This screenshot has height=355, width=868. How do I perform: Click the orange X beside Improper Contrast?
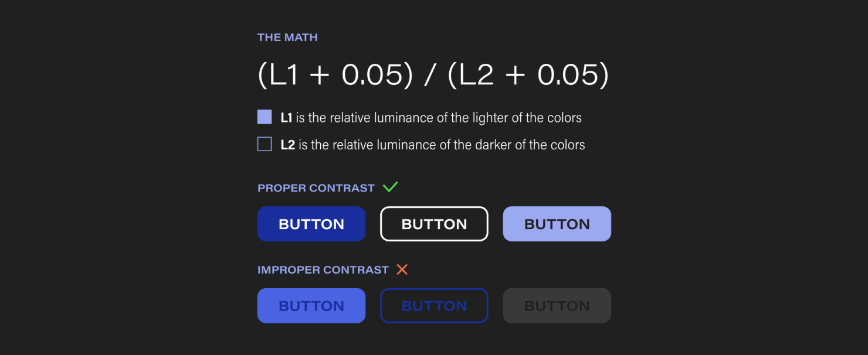(x=402, y=269)
